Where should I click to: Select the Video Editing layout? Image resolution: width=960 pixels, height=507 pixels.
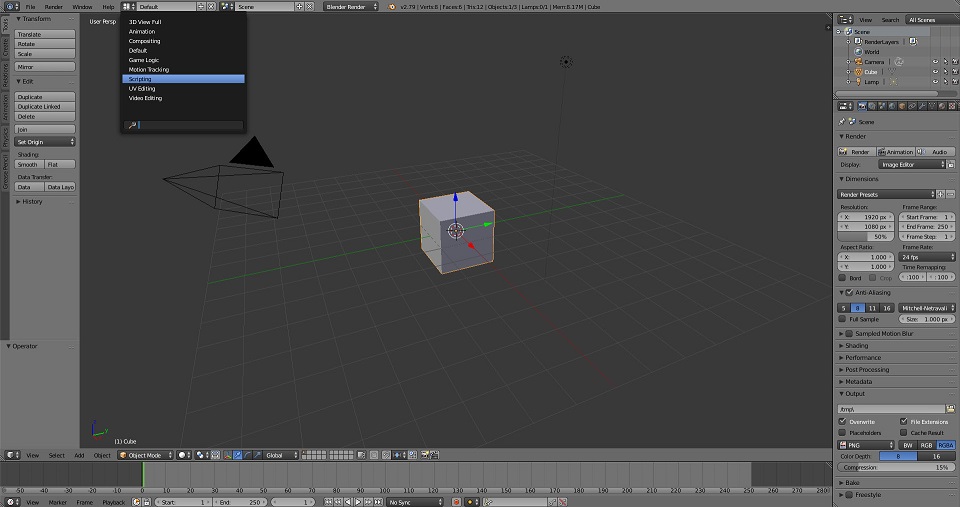(x=183, y=98)
